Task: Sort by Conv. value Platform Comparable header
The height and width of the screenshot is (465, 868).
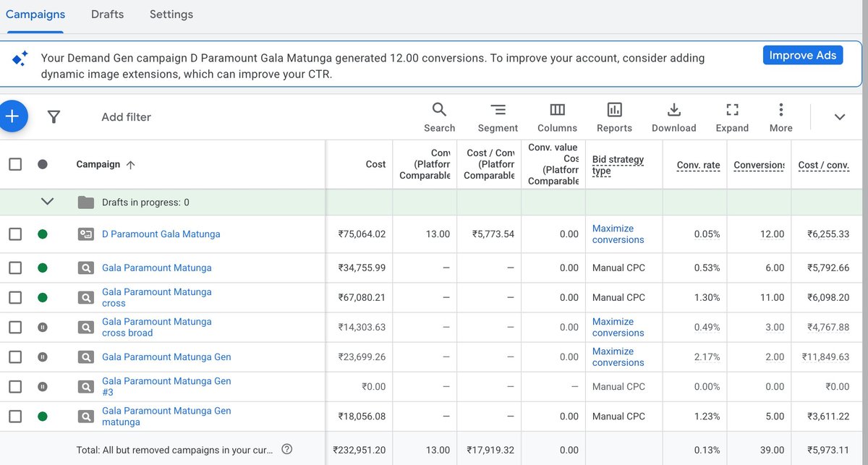Action: tap(553, 164)
